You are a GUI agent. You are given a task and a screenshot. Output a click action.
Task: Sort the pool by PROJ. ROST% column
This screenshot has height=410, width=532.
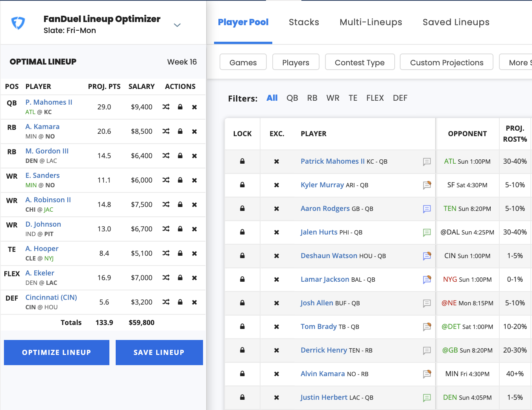point(515,134)
